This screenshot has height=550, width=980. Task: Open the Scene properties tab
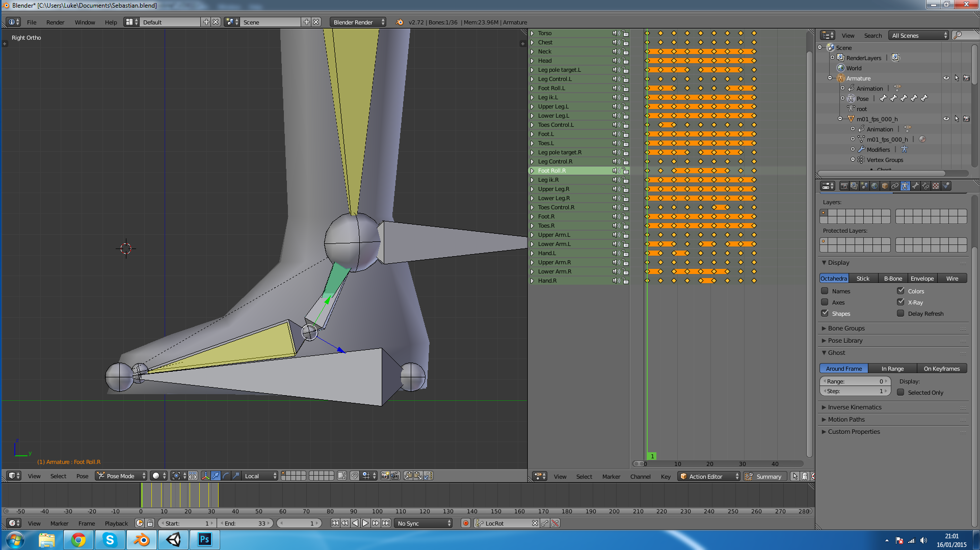(864, 186)
